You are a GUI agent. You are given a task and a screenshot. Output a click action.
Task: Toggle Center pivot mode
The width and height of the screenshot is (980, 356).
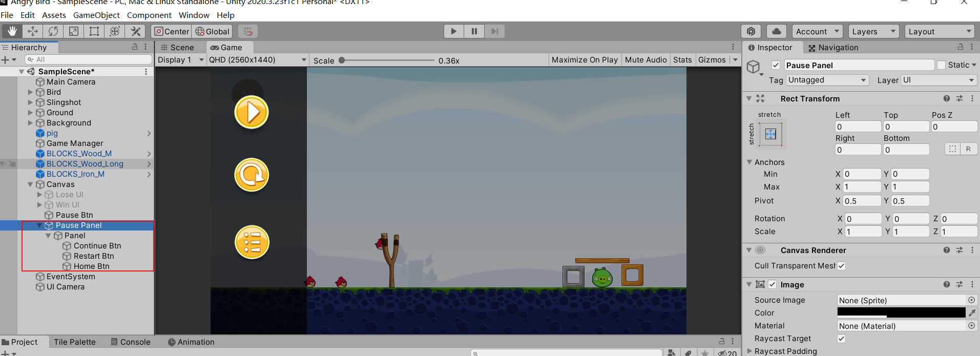[x=171, y=31]
